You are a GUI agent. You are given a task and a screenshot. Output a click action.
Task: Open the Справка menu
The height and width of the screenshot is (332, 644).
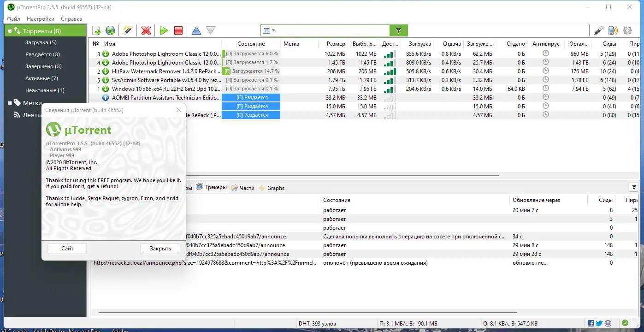(71, 19)
